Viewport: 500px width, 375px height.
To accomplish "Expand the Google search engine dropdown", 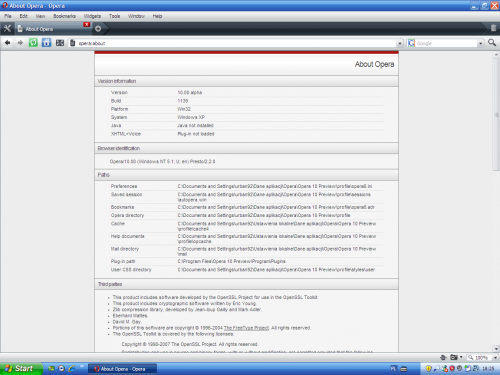I will coord(480,43).
